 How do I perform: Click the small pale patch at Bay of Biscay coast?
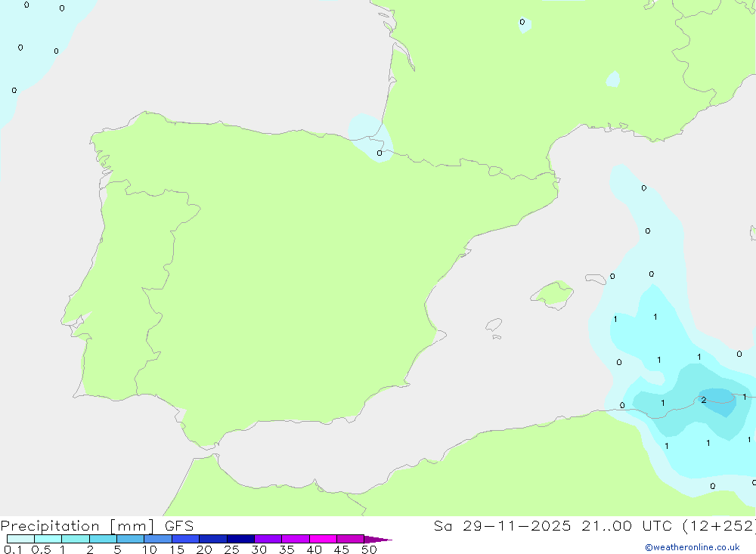[x=370, y=138]
